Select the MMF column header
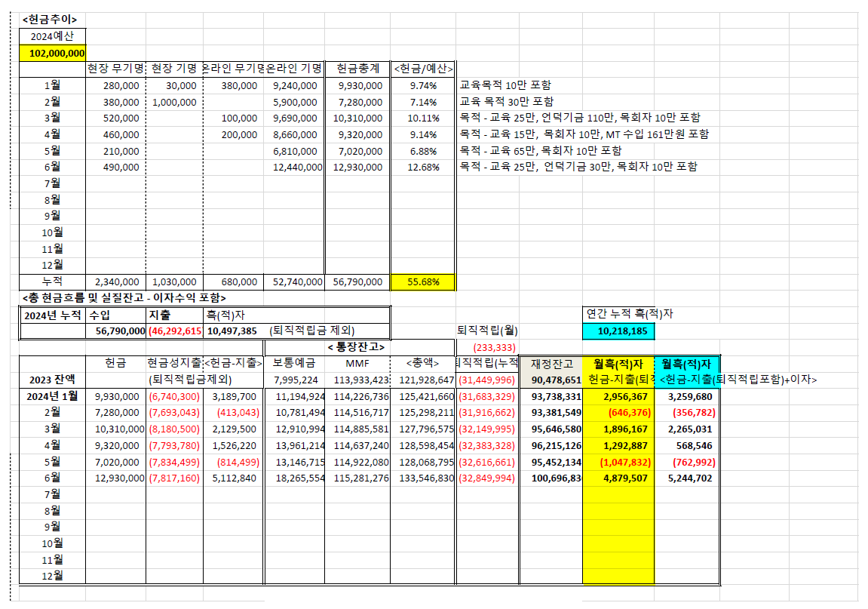 (357, 364)
